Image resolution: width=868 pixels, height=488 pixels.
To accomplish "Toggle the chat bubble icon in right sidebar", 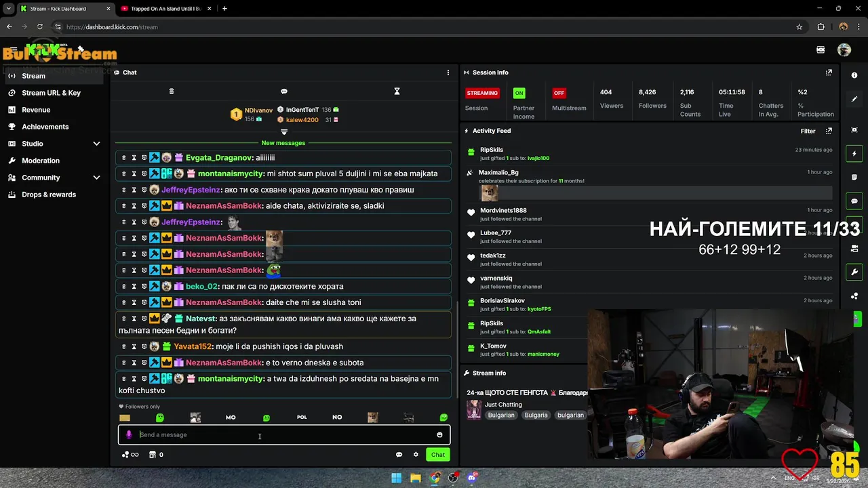I will 854,201.
